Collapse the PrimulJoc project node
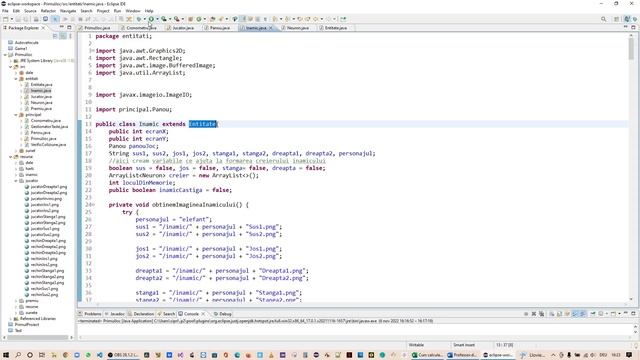640x360 pixels. [5, 55]
